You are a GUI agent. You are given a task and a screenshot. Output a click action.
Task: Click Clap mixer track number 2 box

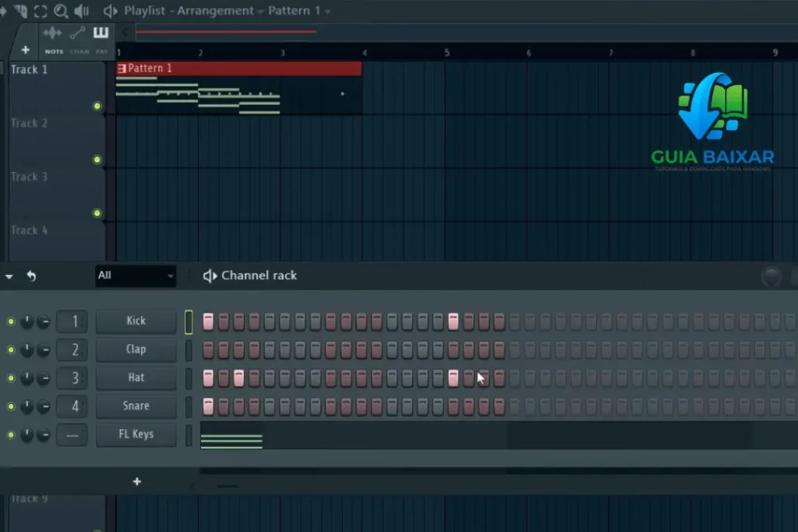pos(72,350)
